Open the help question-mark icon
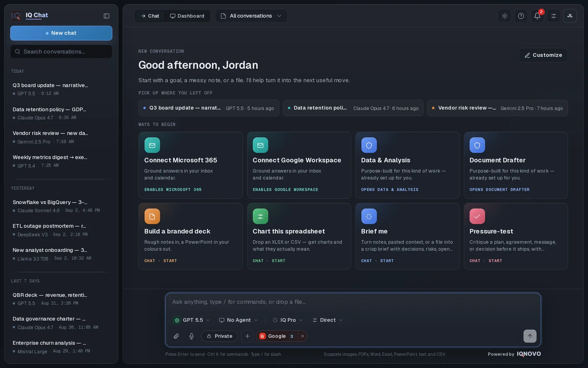 (521, 16)
